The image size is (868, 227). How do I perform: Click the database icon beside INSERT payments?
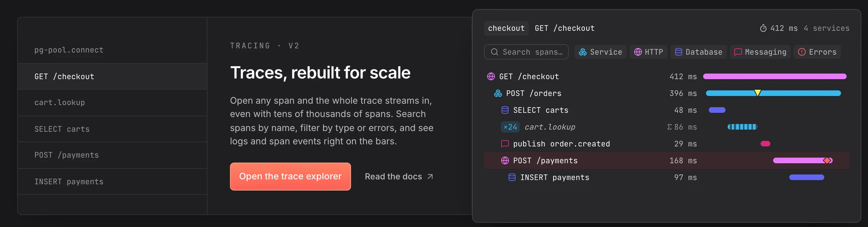point(512,177)
